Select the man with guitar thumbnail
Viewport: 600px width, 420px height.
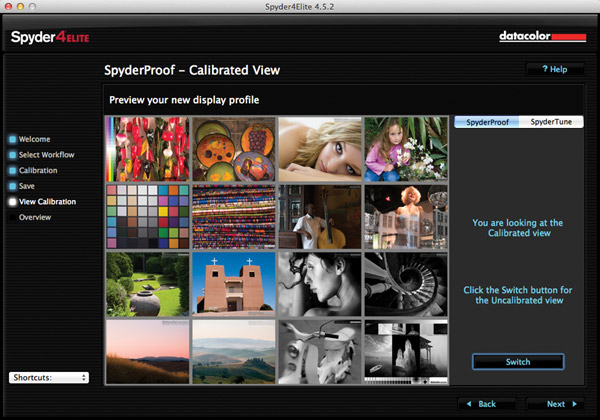tap(320, 217)
